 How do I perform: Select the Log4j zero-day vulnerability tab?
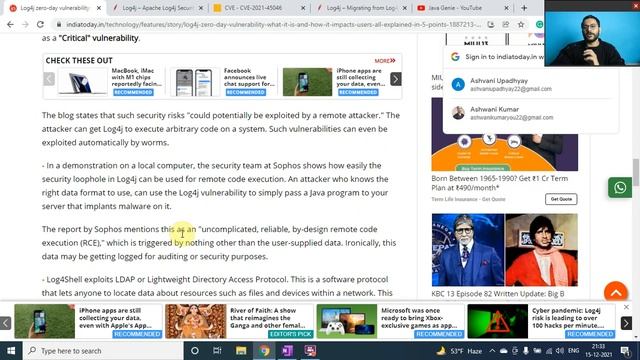tap(56, 8)
